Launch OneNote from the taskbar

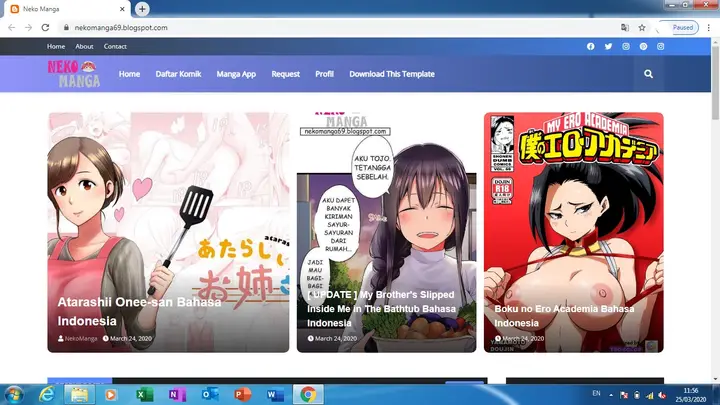pyautogui.click(x=177, y=394)
